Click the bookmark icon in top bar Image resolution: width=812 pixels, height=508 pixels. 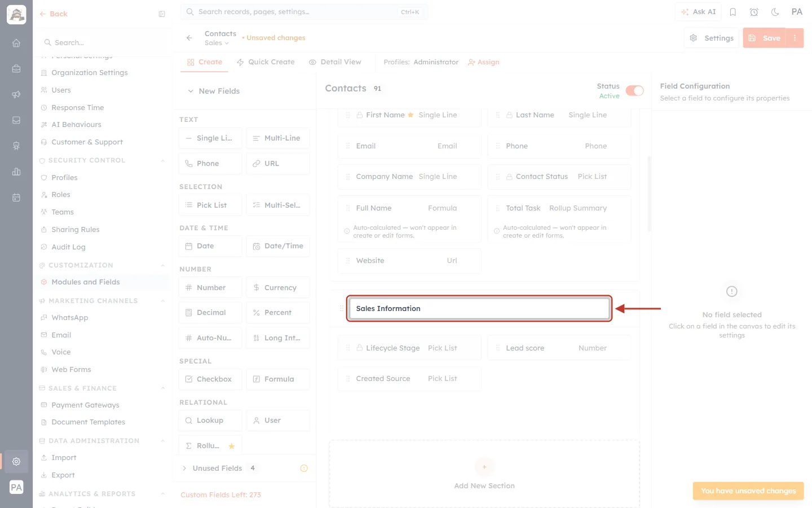[x=733, y=12]
